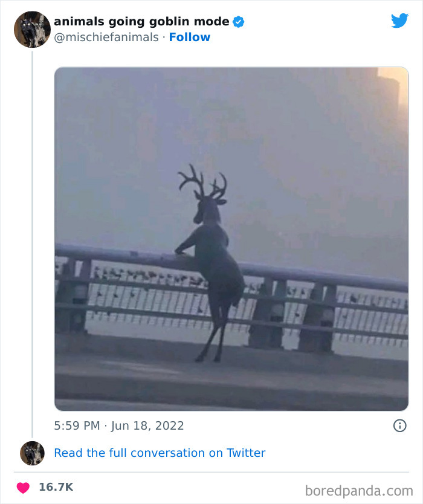
Task: Click the blue verified badge
Action: click(x=238, y=21)
